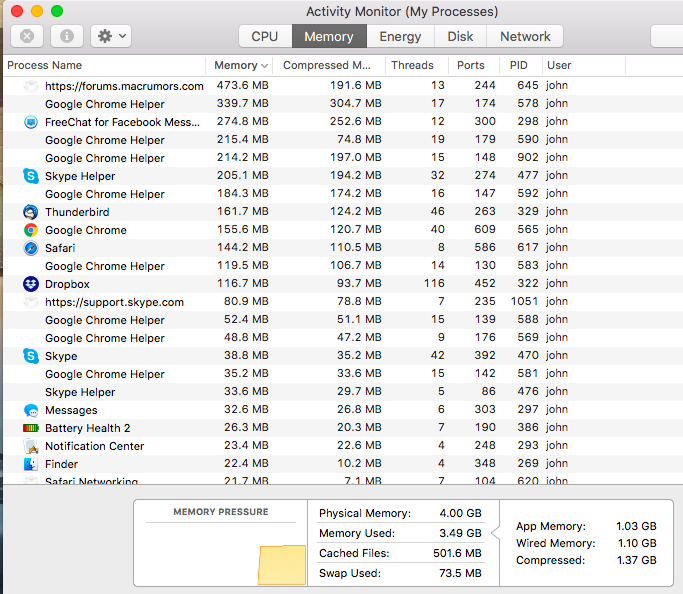Select Google Chrome Helper with PID 581

[x=343, y=374]
